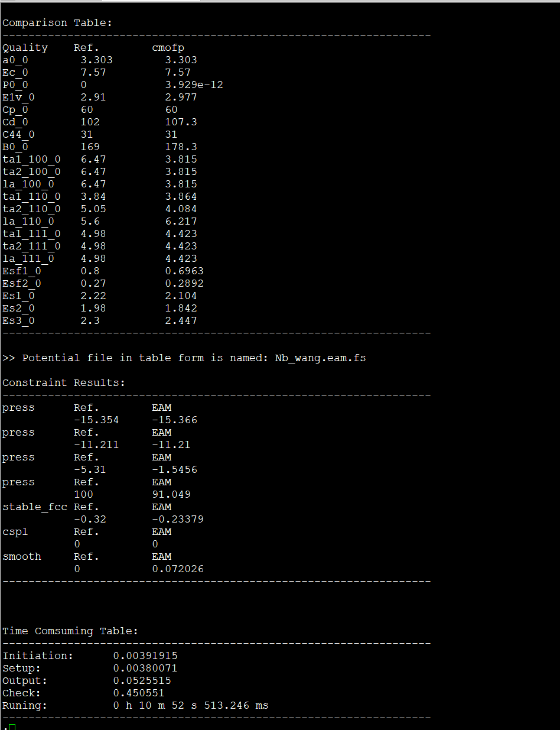560x730 pixels.
Task: Select the file name "Nb_wang.eam.fs"
Action: 321,358
